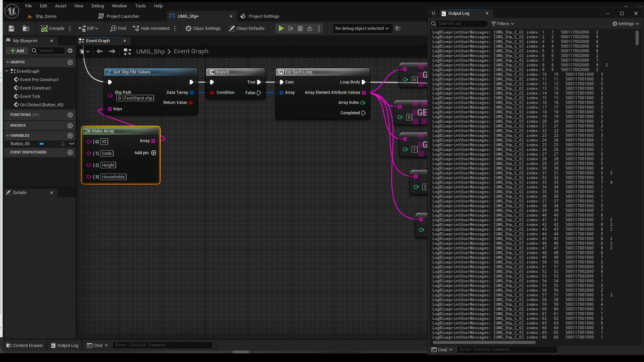Navigate back in graph history arrow

100,51
